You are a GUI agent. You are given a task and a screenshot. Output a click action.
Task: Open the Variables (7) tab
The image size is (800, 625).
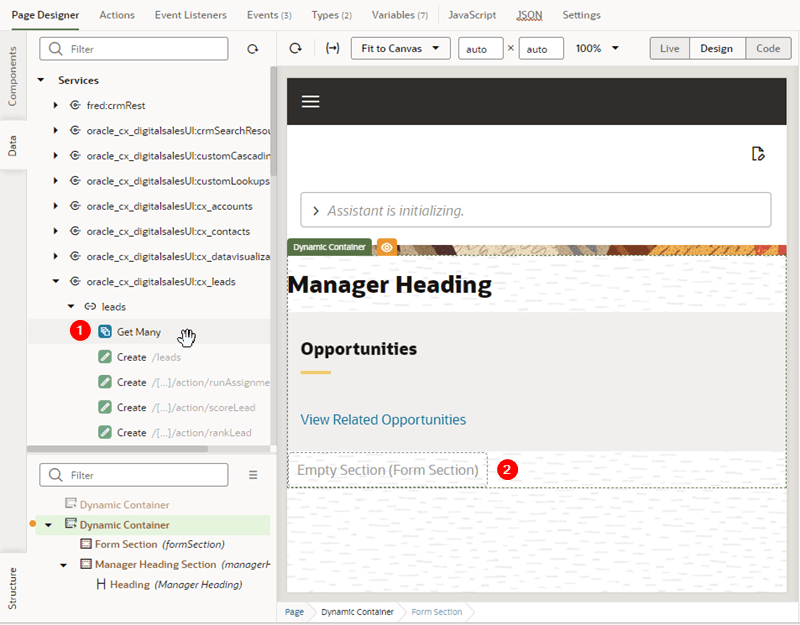400,15
